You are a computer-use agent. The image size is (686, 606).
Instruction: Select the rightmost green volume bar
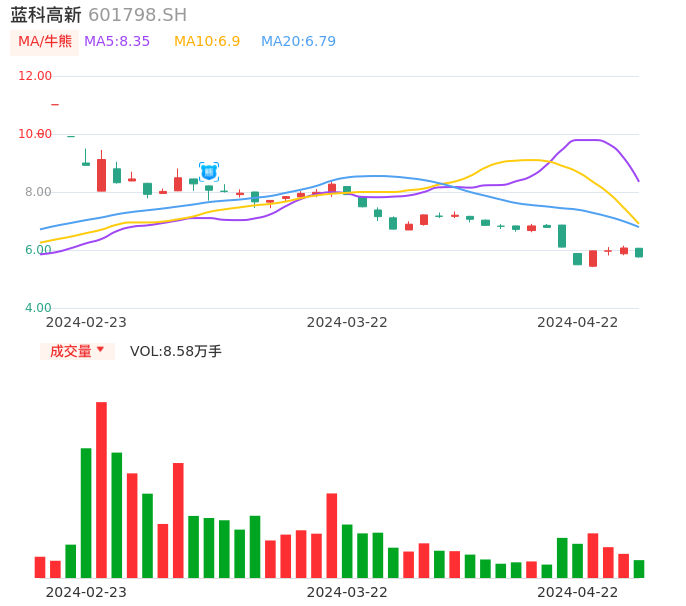pos(639,568)
